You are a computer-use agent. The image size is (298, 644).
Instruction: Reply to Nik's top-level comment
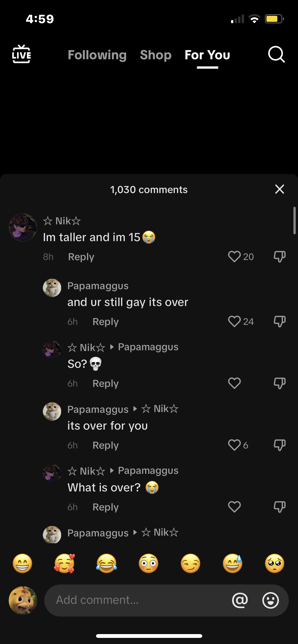[81, 257]
